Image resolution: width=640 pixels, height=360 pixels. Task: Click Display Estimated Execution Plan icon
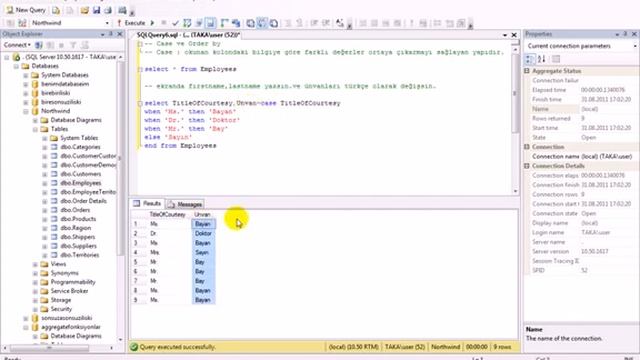pyautogui.click(x=187, y=23)
